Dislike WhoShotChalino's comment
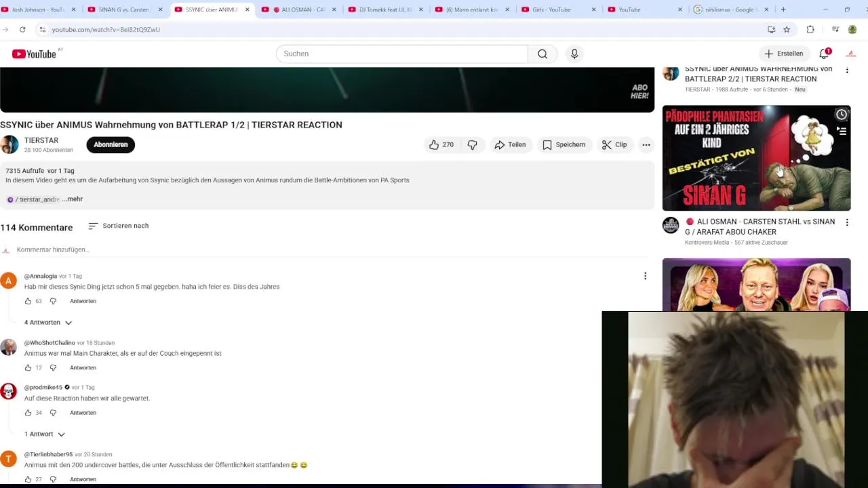 tap(53, 367)
